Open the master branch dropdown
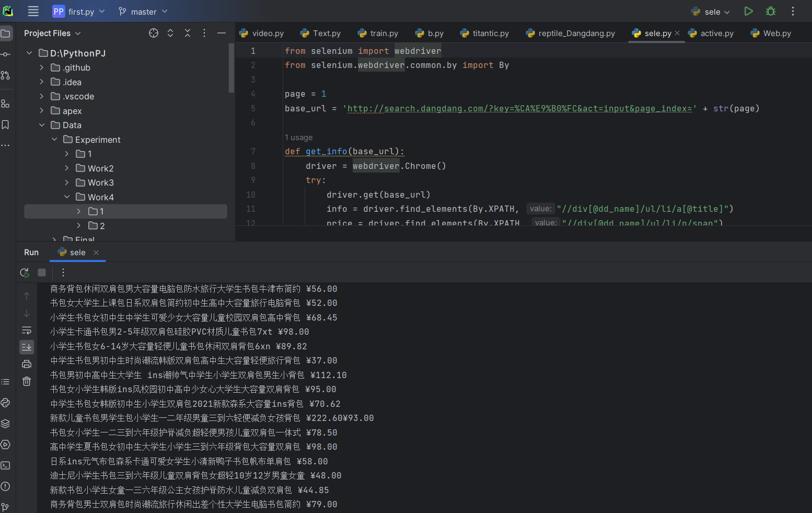 point(143,11)
